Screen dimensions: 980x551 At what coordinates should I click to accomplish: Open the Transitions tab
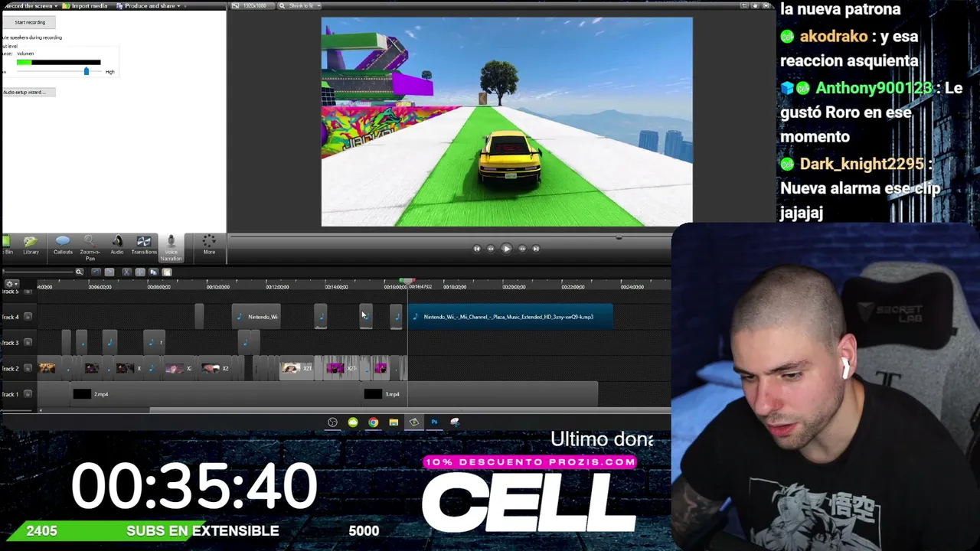click(143, 246)
